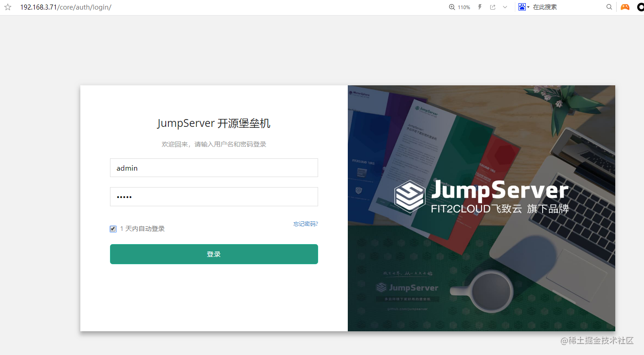Click the black circle icon at toolbar edge
Viewport: 644px width, 355px height.
[641, 7]
